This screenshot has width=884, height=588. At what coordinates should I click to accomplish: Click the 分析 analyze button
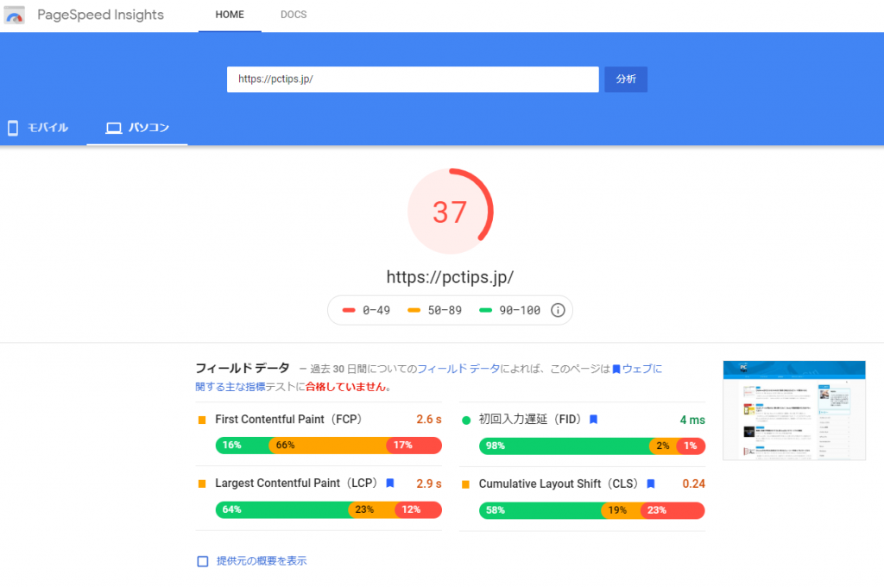click(x=626, y=79)
